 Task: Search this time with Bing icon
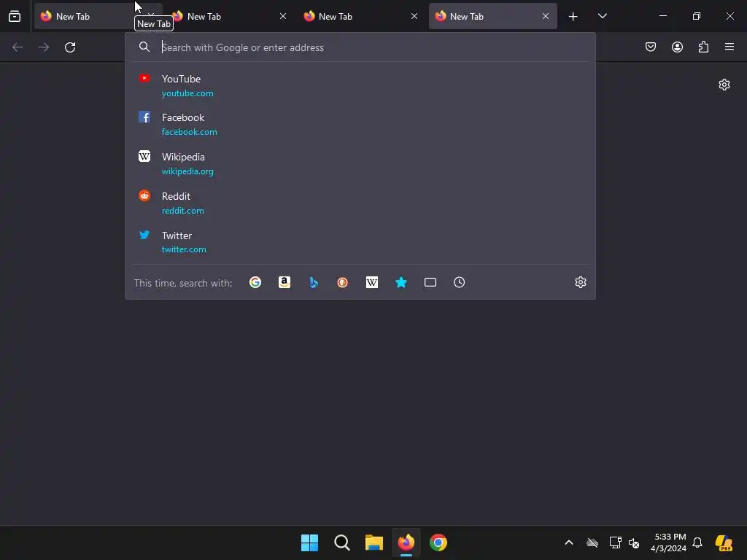coord(314,282)
